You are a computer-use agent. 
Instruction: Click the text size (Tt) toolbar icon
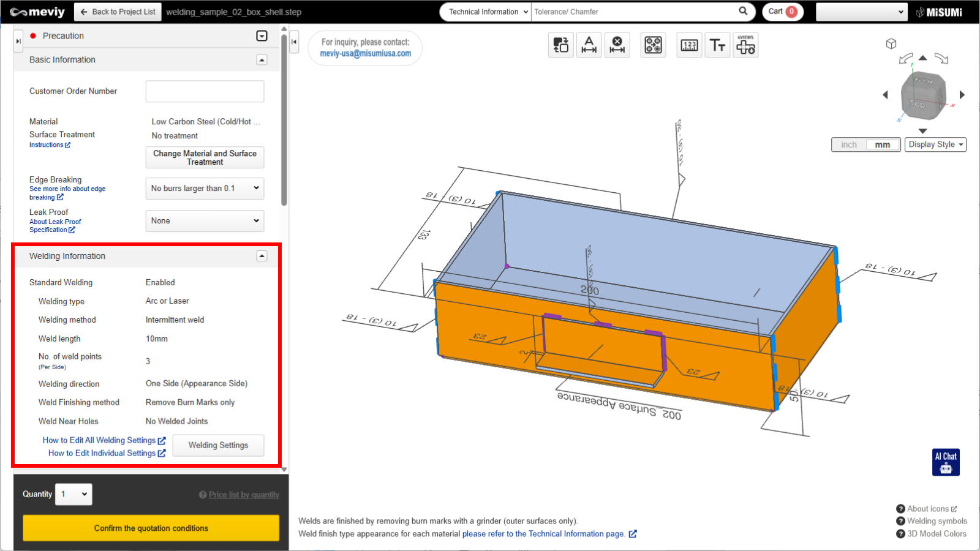tap(717, 45)
